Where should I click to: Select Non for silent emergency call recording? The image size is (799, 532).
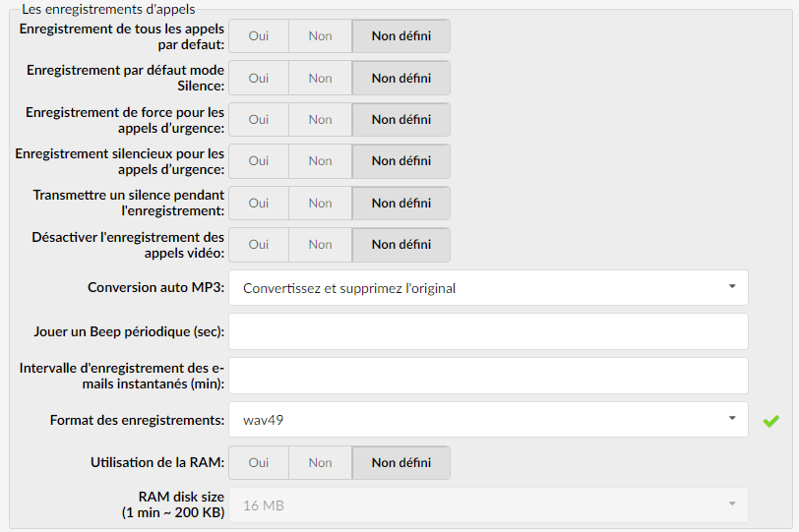(x=320, y=161)
